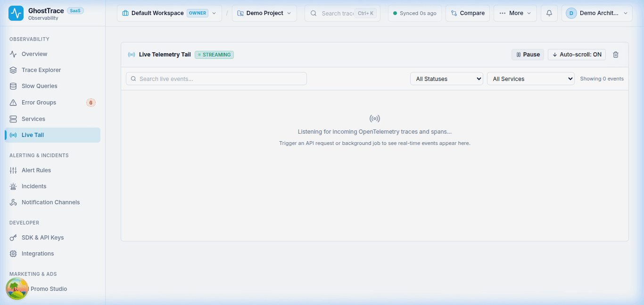Clear live events with the trash icon
Screen dimensions: 644x305
(x=615, y=55)
